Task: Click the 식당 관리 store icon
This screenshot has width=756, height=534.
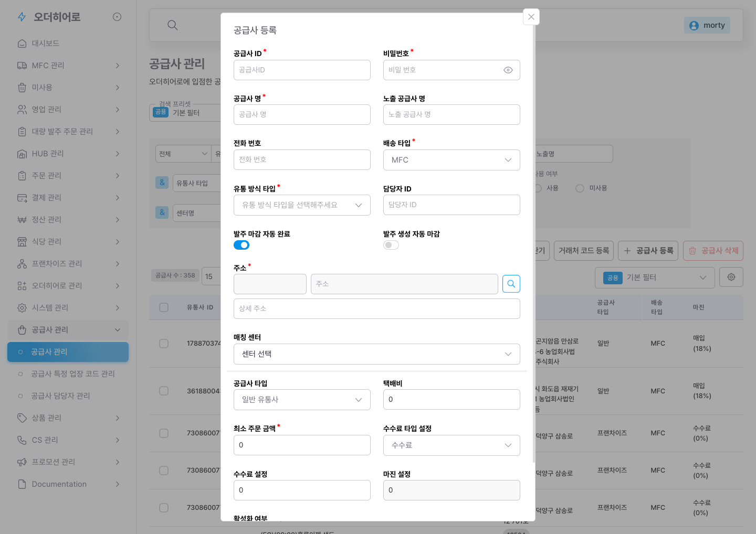Action: (22, 242)
